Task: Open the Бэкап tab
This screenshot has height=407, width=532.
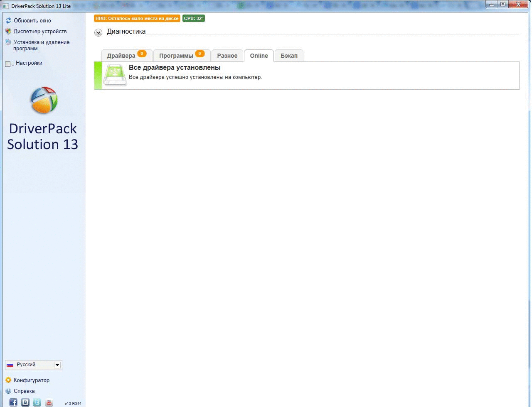Action: (x=289, y=55)
